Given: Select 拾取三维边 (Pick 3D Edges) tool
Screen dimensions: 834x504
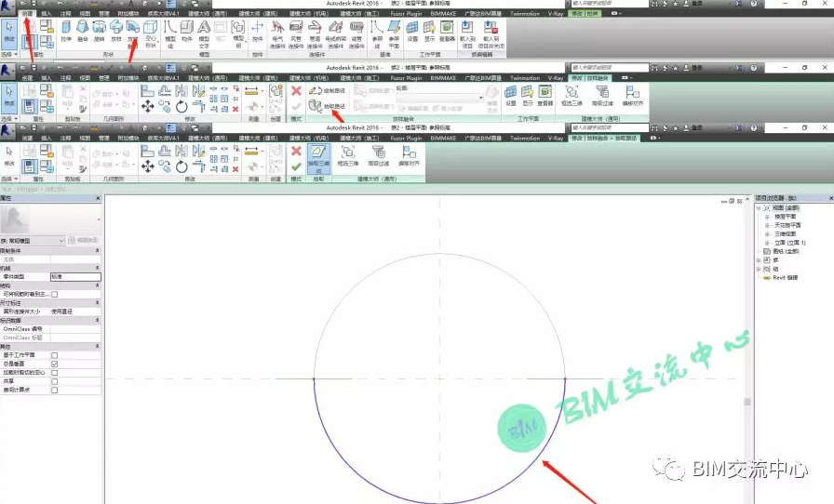Looking at the screenshot, I should tap(318, 158).
